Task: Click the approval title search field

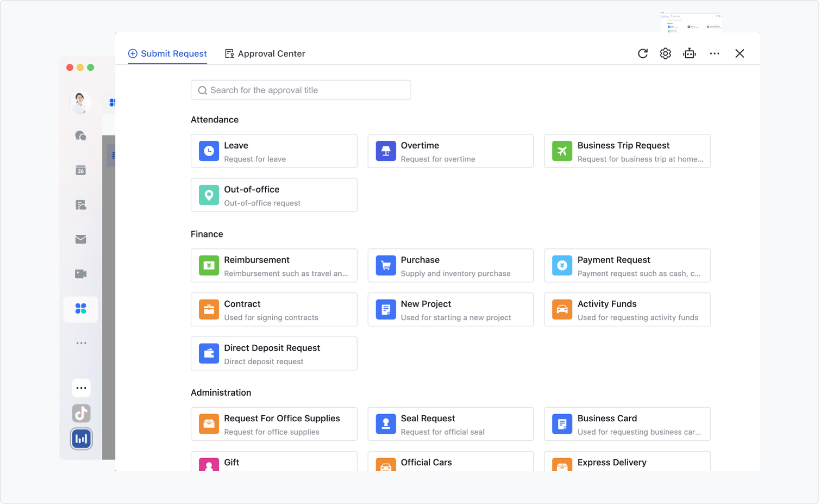Action: click(301, 90)
